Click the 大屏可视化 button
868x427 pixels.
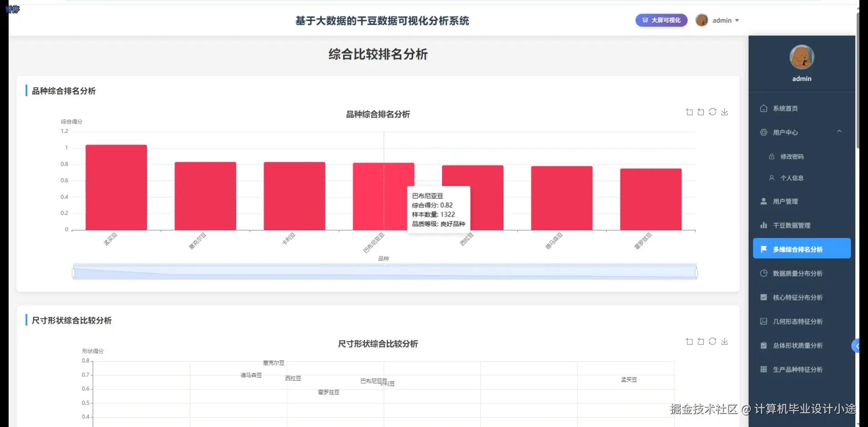661,20
